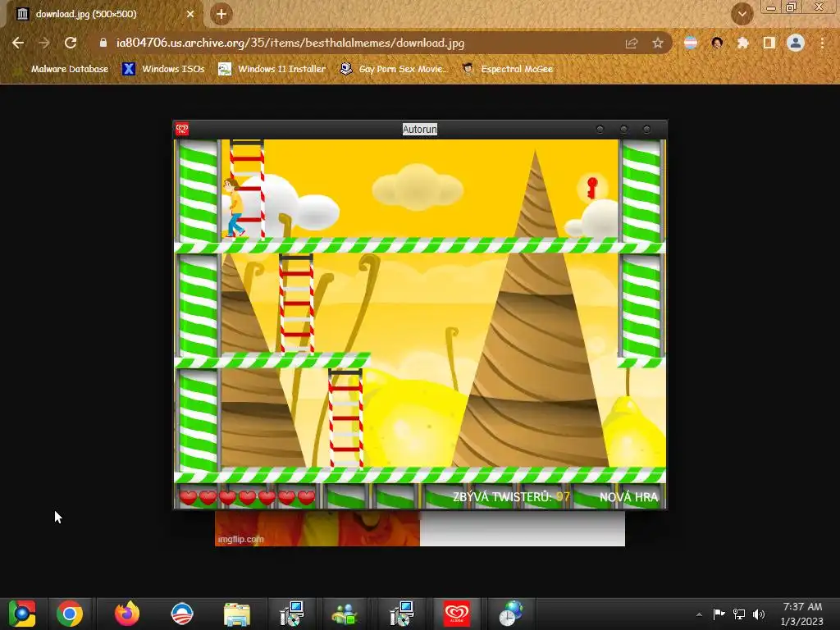Expand the tab search dropdown arrow
Viewport: 840px width, 630px height.
[742, 14]
